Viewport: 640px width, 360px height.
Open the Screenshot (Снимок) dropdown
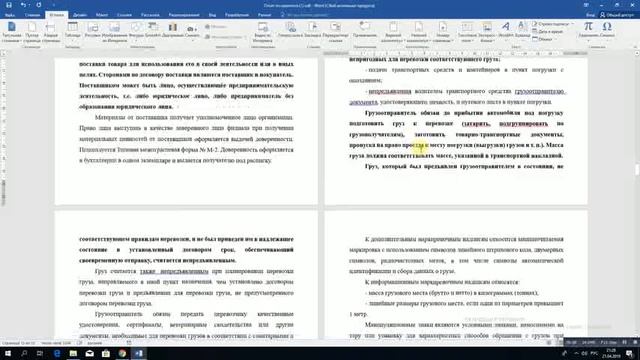point(192,31)
